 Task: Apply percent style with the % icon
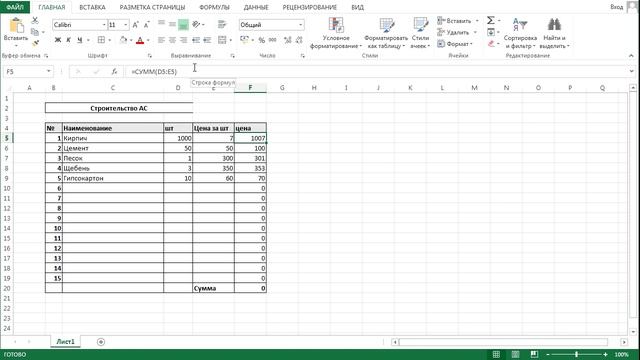point(262,40)
